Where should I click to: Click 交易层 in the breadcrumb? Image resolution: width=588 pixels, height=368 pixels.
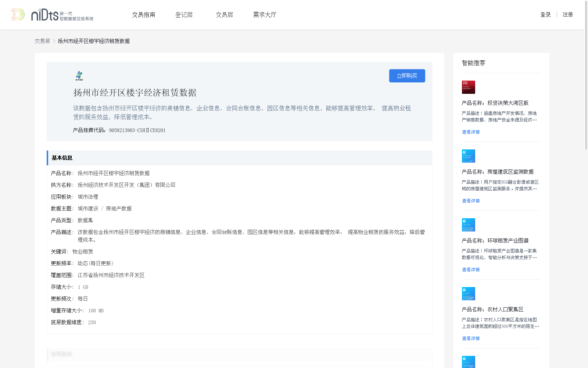pos(42,41)
